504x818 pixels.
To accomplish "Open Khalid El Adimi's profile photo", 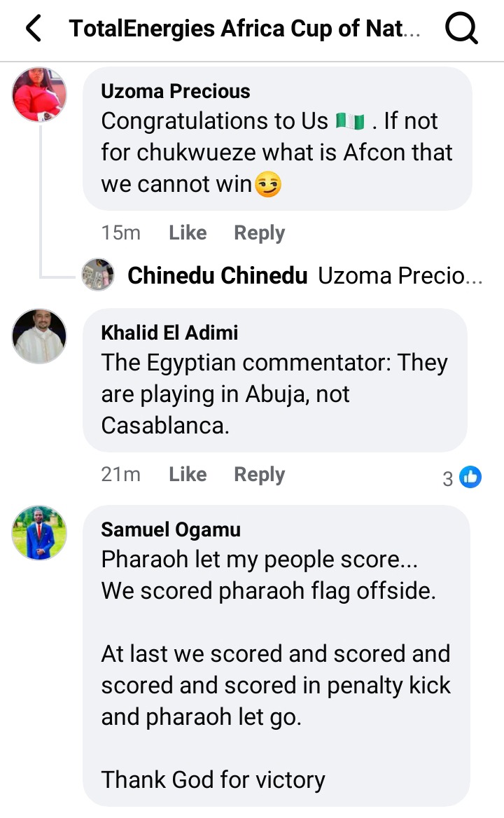I will (39, 336).
